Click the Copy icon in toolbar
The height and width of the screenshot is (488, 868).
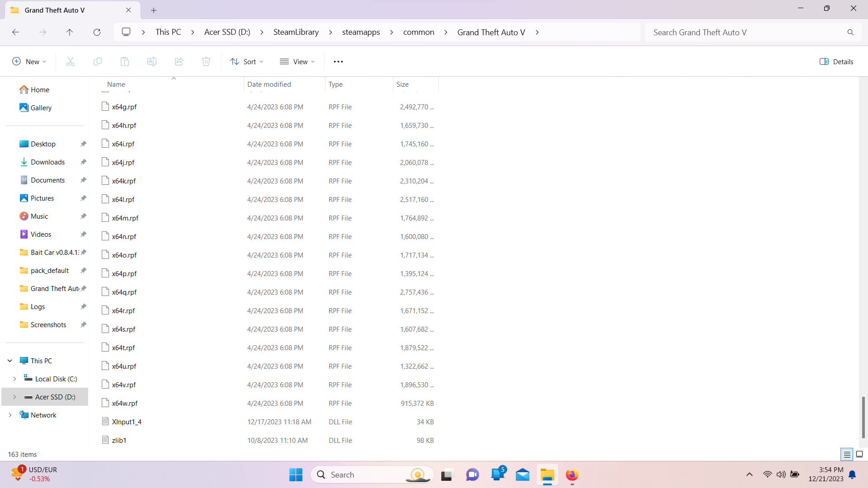(98, 61)
